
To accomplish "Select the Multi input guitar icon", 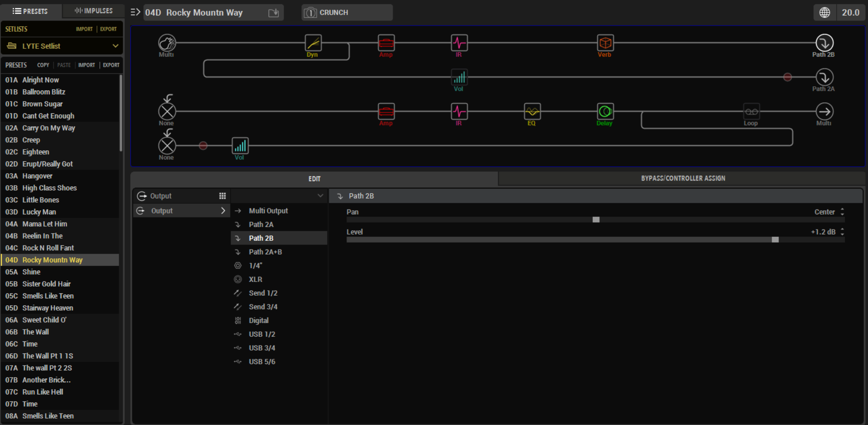I will 167,43.
